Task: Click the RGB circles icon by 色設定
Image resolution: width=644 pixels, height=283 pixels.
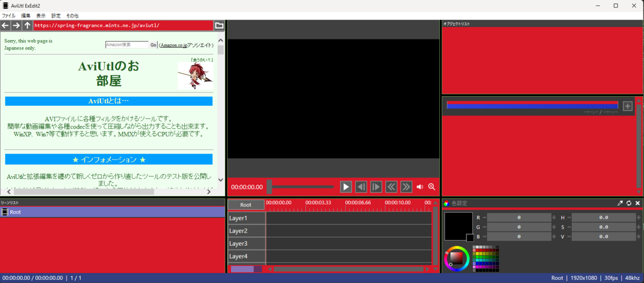Action: [446, 204]
